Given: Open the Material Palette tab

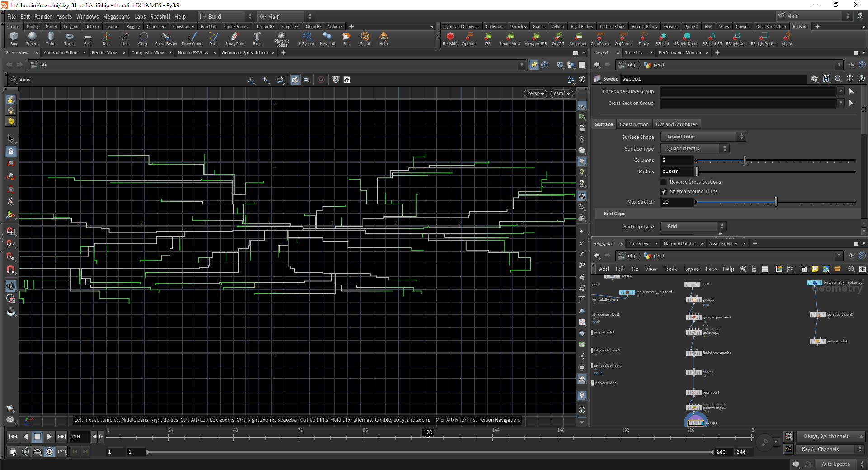Looking at the screenshot, I should 679,244.
